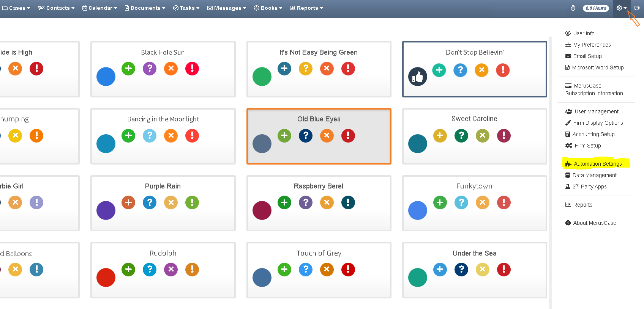Click orange exclamation icon in Rudolph
Image resolution: width=644 pixels, height=309 pixels.
point(192,270)
